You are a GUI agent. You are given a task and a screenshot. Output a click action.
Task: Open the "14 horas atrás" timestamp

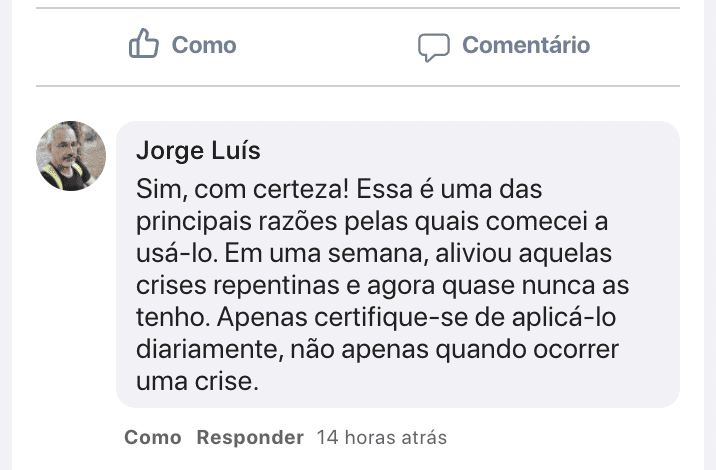click(x=381, y=437)
